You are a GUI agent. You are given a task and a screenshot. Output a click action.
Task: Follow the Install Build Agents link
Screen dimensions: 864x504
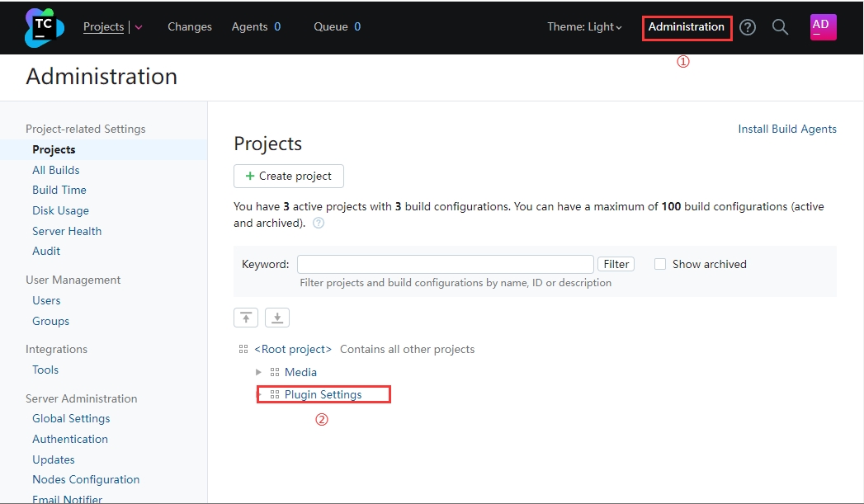coord(786,130)
